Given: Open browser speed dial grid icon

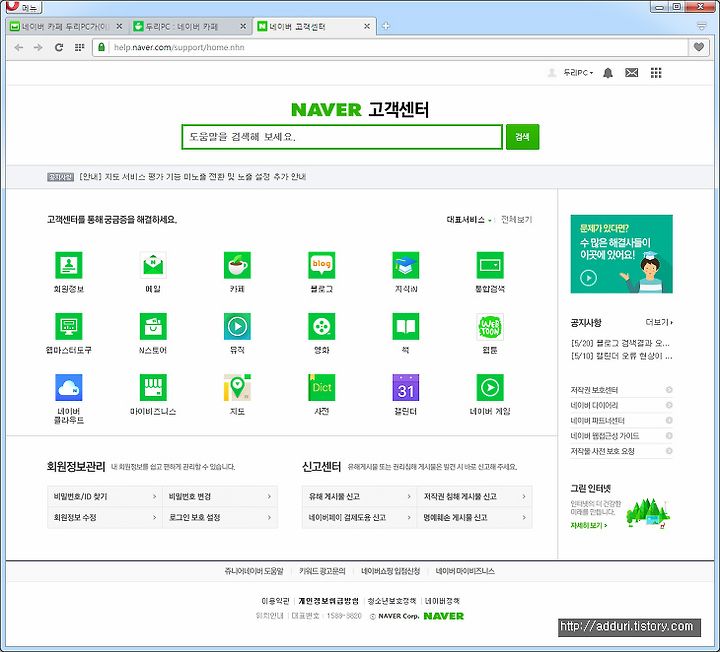Looking at the screenshot, I should tap(79, 47).
